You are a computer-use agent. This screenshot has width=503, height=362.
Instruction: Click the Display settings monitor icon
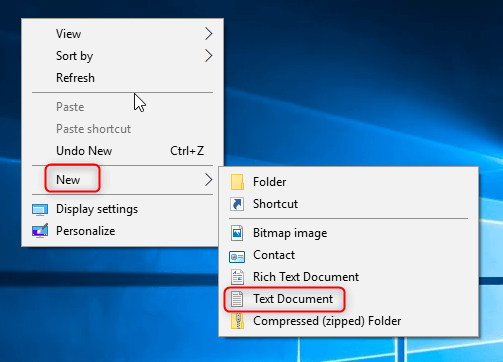[40, 210]
